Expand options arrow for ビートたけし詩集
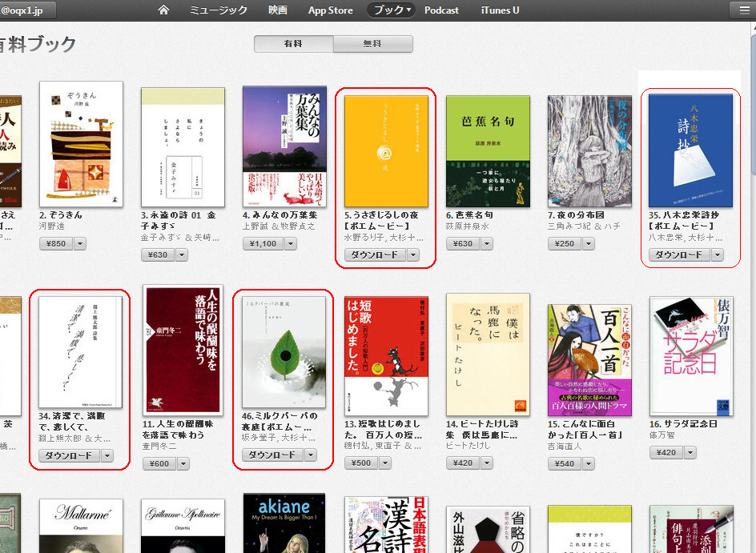Screen dimensions: 756x553 coord(487,463)
